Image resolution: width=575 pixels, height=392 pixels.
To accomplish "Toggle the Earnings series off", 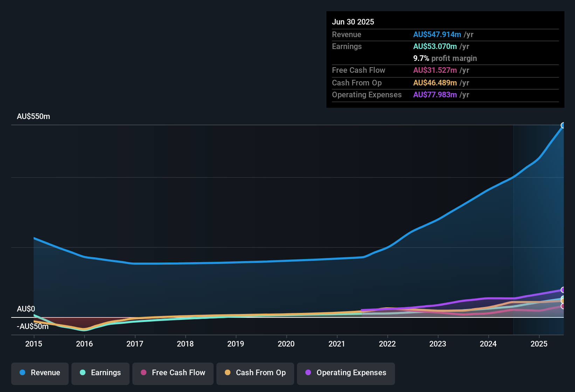I will click(x=100, y=373).
